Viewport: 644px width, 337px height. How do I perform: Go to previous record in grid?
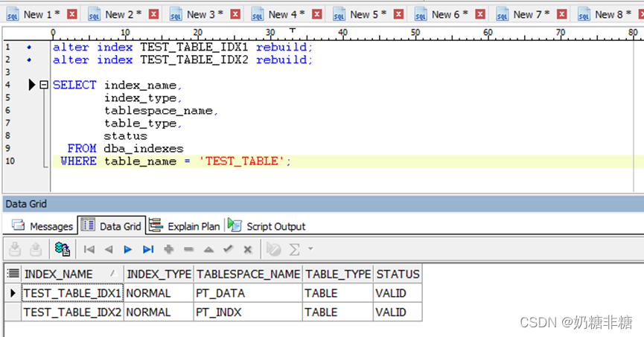coord(109,249)
